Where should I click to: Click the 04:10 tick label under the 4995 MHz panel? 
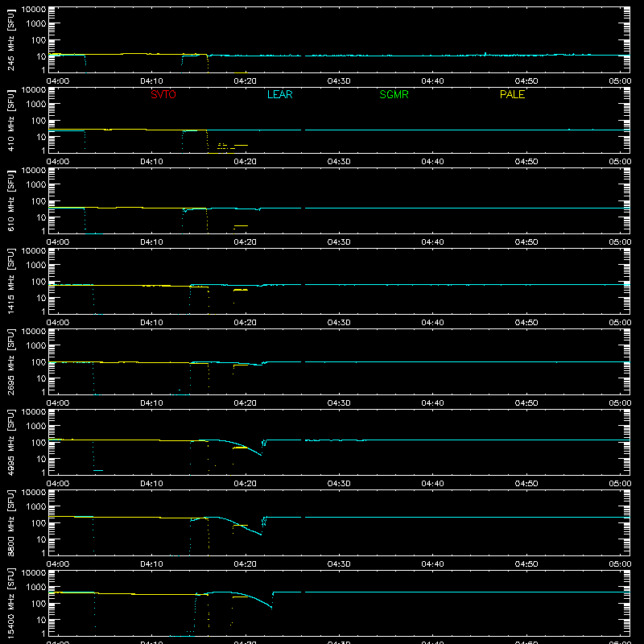pyautogui.click(x=151, y=484)
